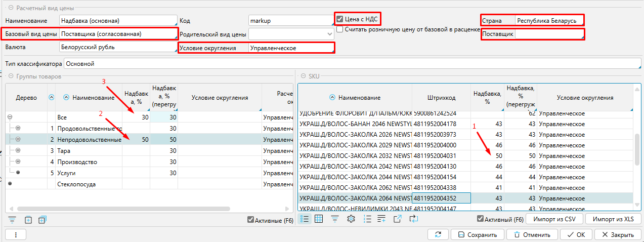Screen dimensions: 644x242
Task: Open SKU list in new window icon
Action: [x=397, y=219]
